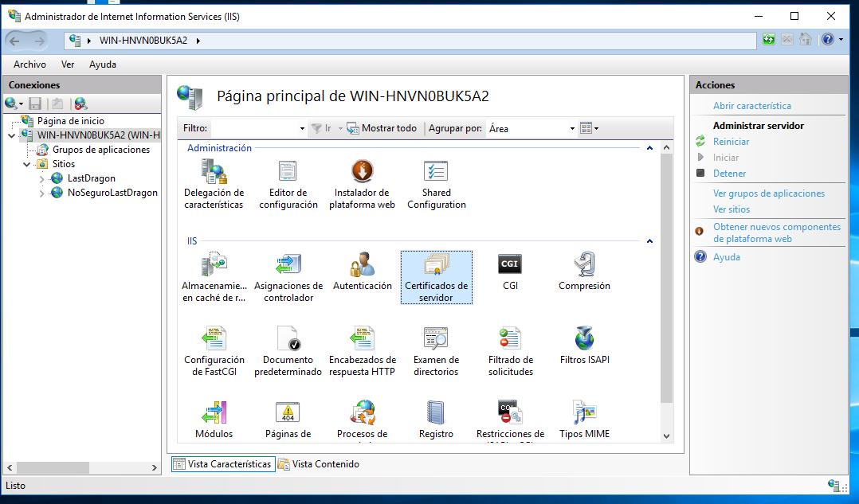859x504 pixels.
Task: Collapse the Sitios tree node
Action: point(27,165)
